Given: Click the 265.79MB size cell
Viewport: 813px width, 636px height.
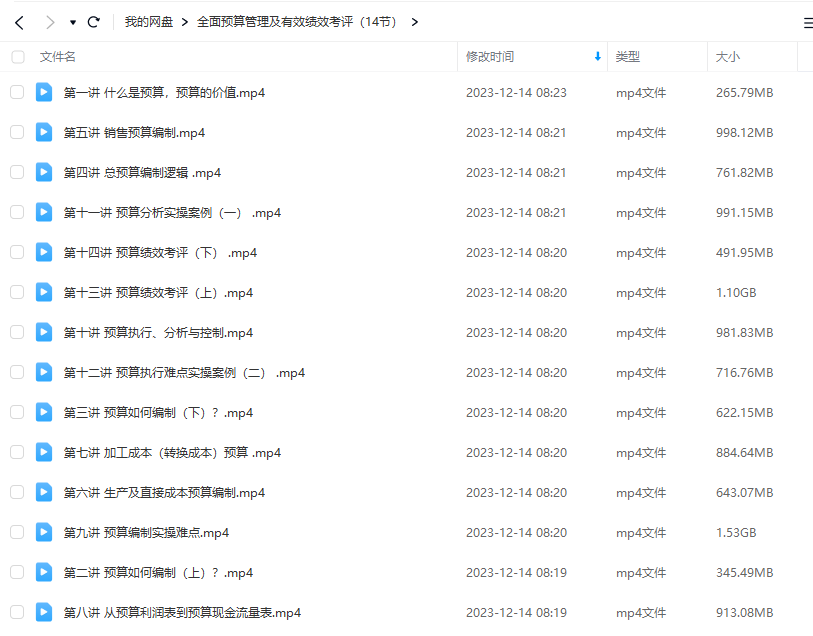Looking at the screenshot, I should 745,93.
